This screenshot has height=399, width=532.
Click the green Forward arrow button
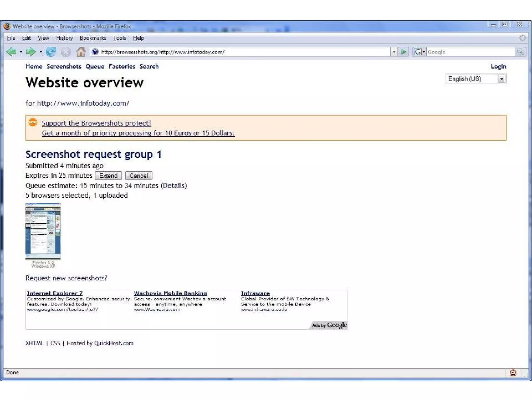(31, 52)
